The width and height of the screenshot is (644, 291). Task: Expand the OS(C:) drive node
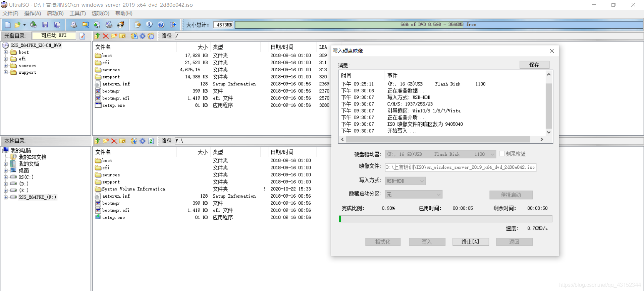click(x=5, y=177)
